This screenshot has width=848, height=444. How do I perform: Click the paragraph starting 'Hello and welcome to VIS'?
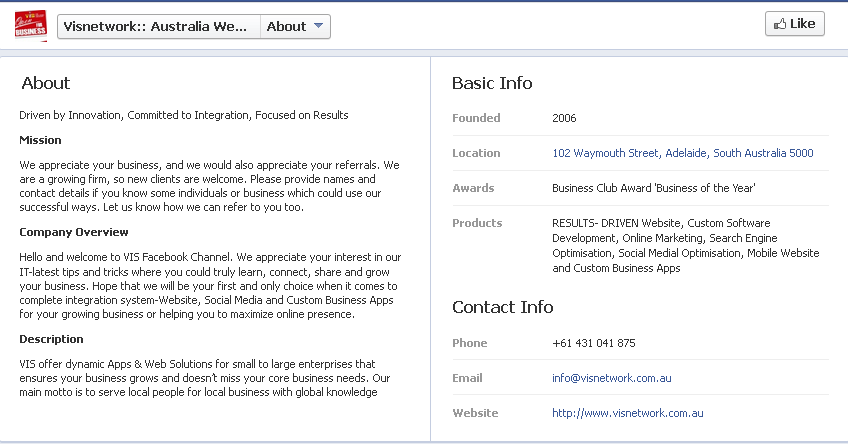pyautogui.click(x=210, y=286)
